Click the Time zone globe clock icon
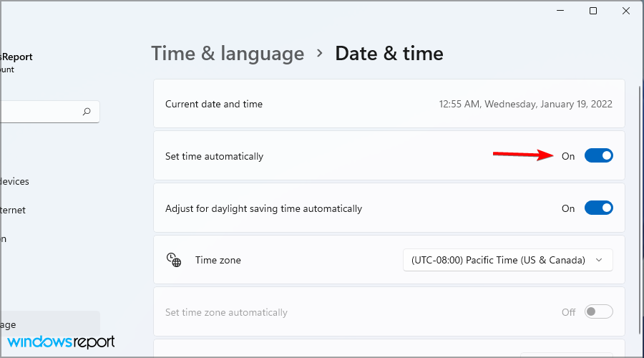644x358 pixels. 174,260
